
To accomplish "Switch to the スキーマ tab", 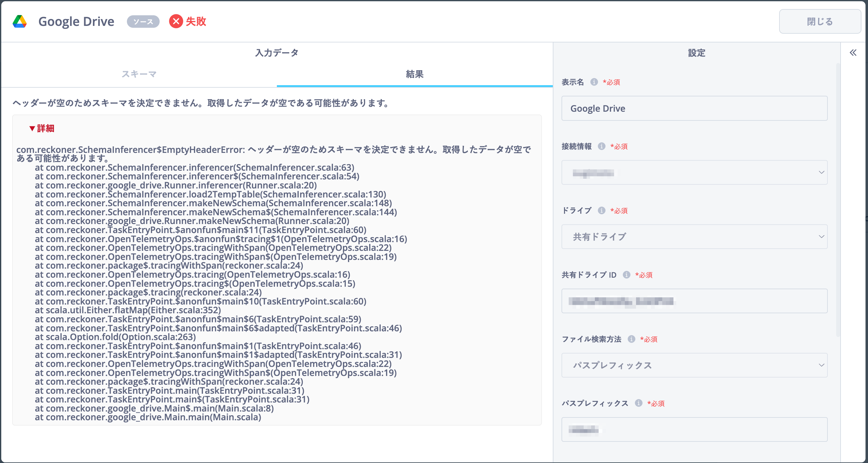I will coord(139,74).
